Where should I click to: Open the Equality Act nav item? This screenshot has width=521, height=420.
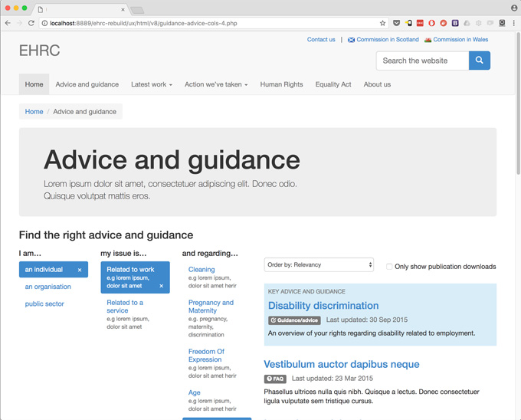point(333,84)
